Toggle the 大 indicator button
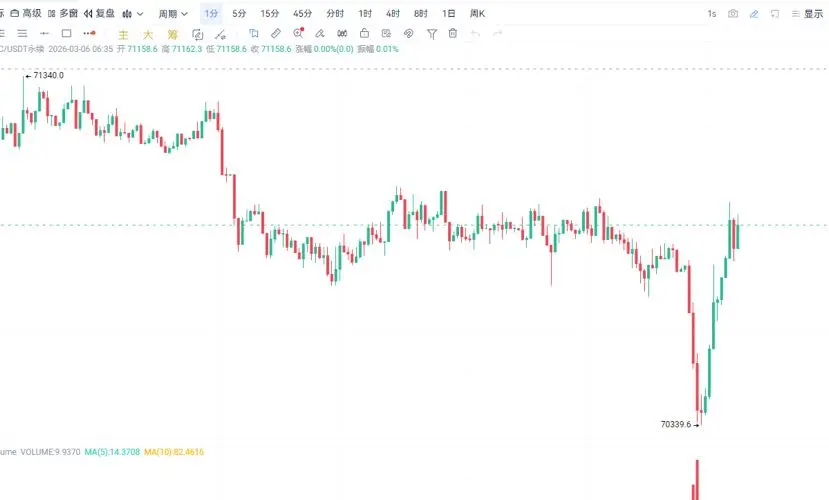The height and width of the screenshot is (500, 829). [x=148, y=35]
